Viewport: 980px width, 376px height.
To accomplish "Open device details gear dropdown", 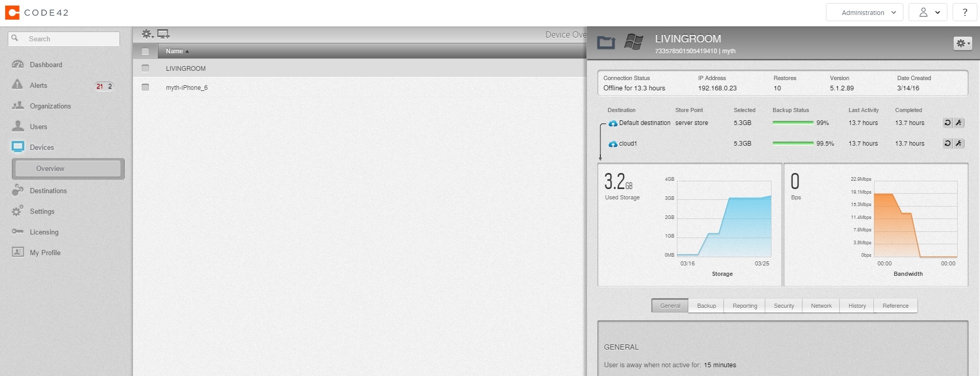I will [962, 43].
